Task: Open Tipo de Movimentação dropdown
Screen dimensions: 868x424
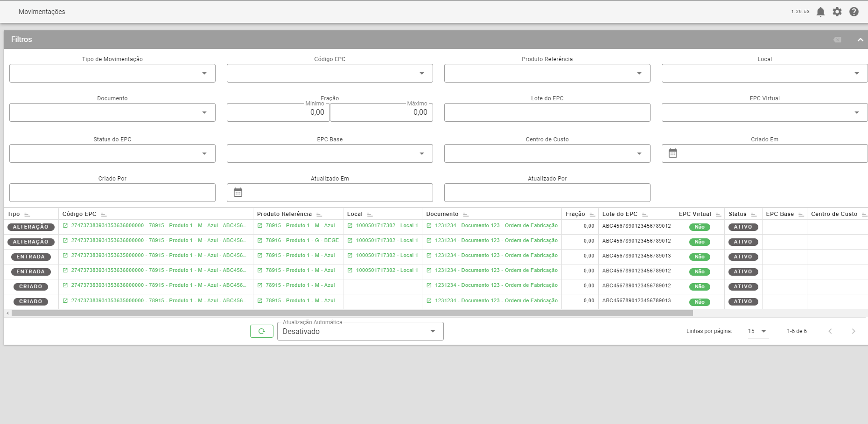Action: [x=112, y=73]
